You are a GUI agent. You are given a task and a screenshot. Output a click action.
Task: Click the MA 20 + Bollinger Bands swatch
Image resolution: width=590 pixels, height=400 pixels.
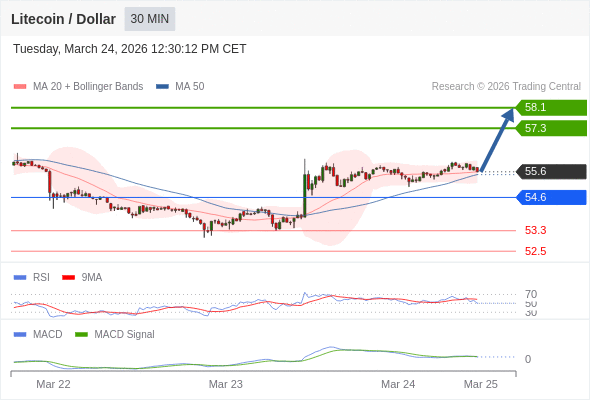(20, 87)
